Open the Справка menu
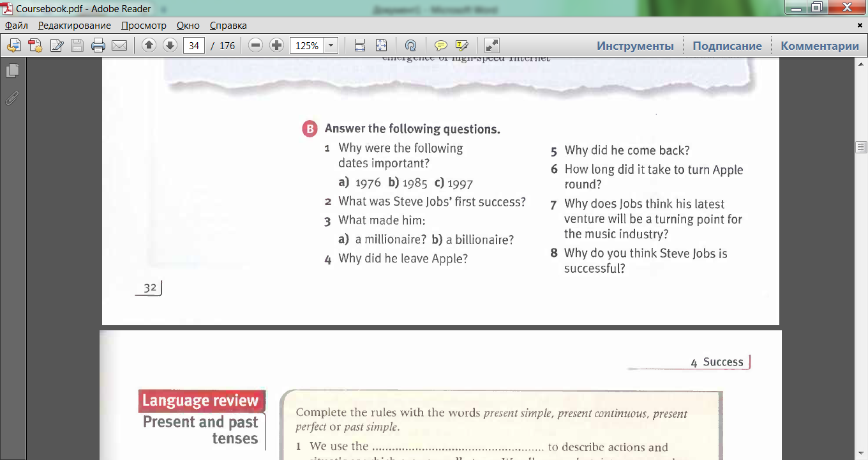 pos(228,26)
